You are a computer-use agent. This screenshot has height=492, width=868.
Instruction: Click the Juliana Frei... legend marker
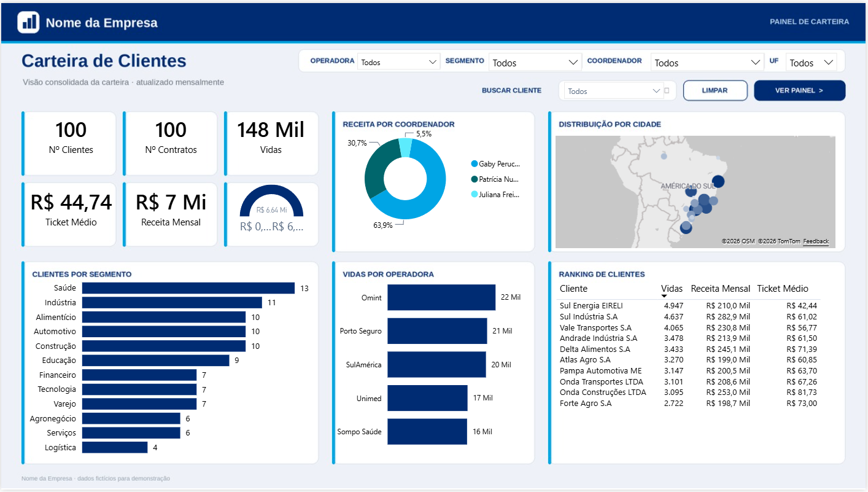pos(475,194)
